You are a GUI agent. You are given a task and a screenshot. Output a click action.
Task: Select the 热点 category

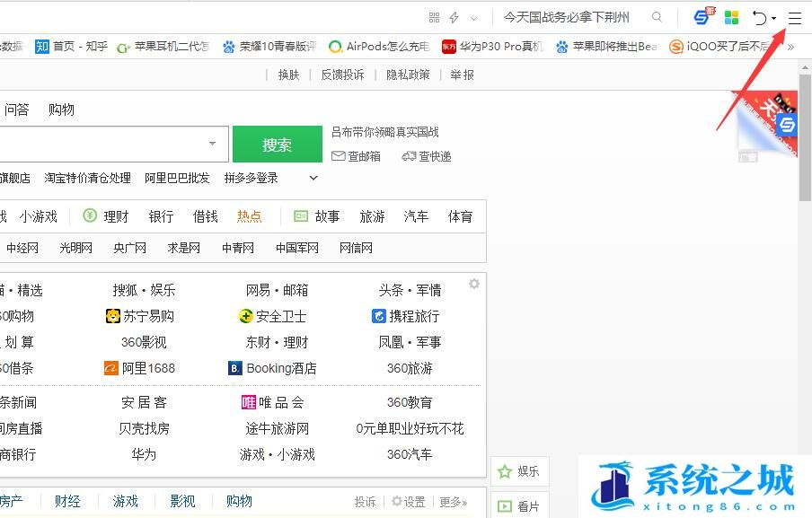249,216
